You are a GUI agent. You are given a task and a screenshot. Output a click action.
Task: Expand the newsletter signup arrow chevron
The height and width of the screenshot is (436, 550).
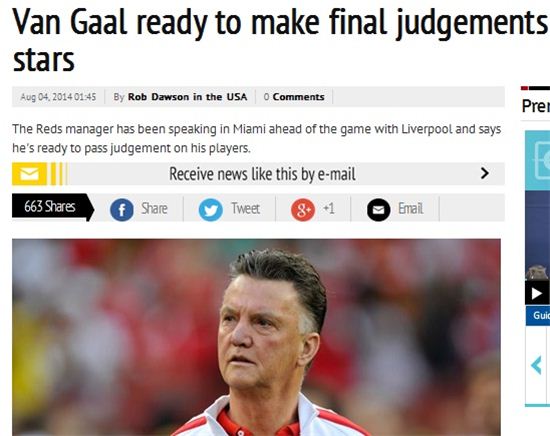pyautogui.click(x=485, y=173)
